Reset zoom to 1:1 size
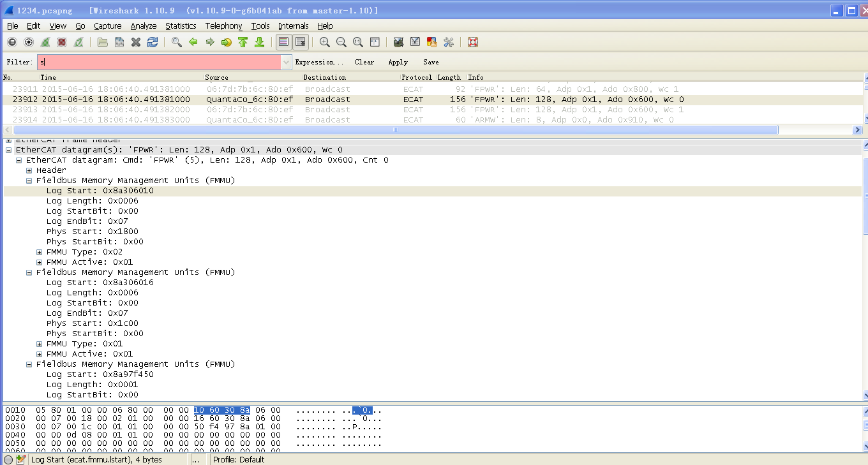 (x=358, y=42)
